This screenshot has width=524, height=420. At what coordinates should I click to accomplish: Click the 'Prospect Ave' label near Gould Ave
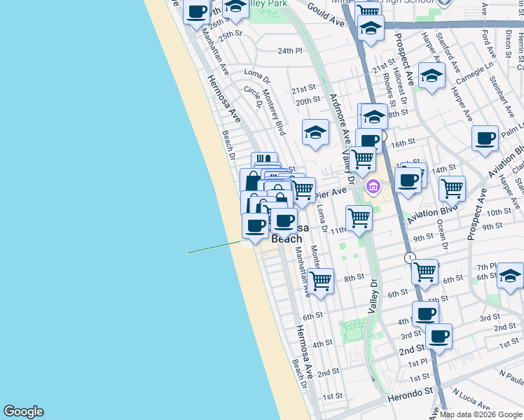[404, 59]
